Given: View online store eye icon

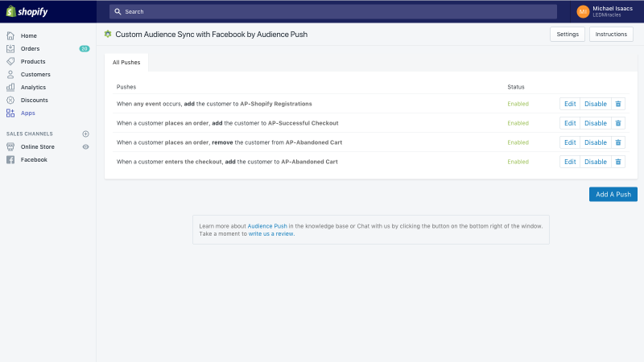Looking at the screenshot, I should click(x=85, y=146).
